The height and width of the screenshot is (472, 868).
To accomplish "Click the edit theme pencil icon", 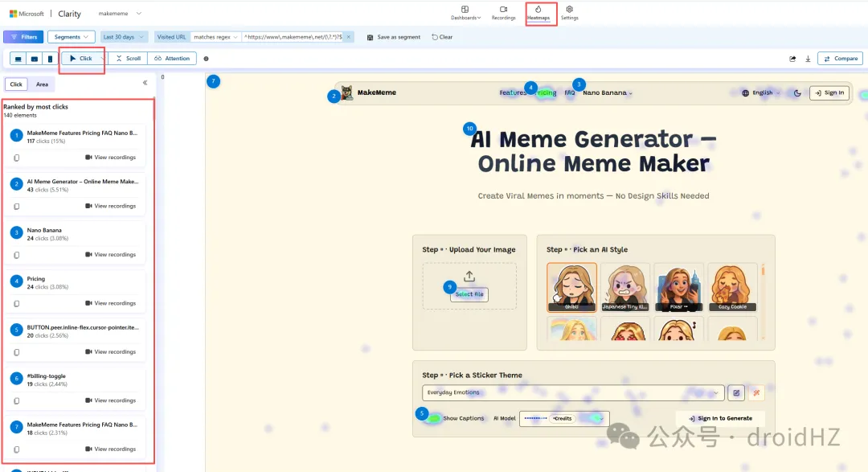I will click(x=735, y=393).
